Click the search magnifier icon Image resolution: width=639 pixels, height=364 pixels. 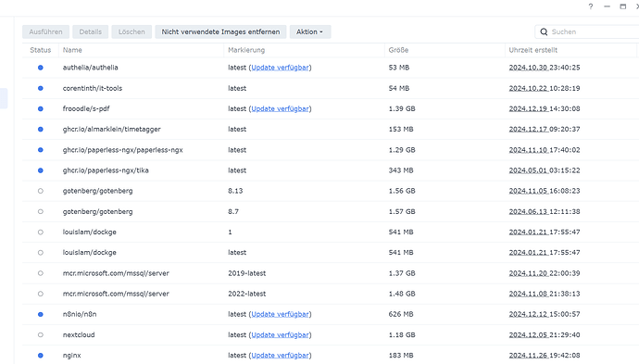click(x=544, y=31)
